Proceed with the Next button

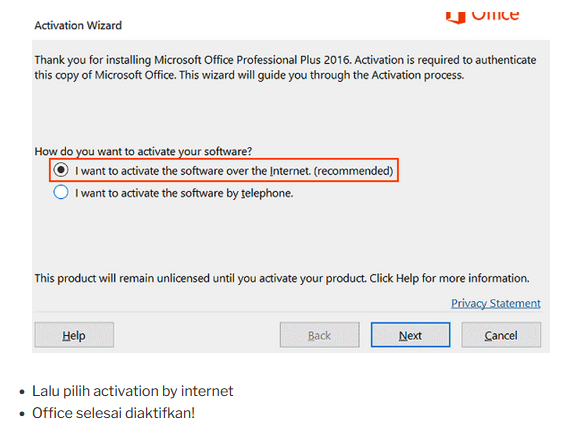pos(411,335)
